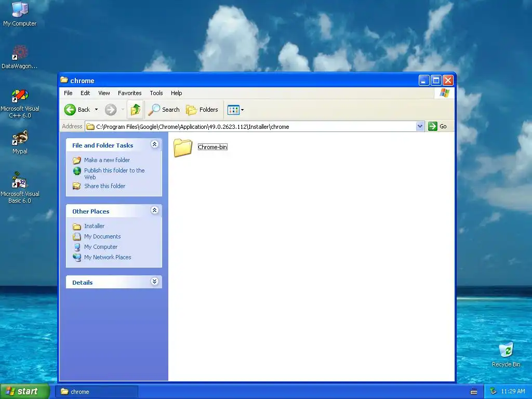Minimize the chrome window
532x399 pixels.
(x=424, y=81)
